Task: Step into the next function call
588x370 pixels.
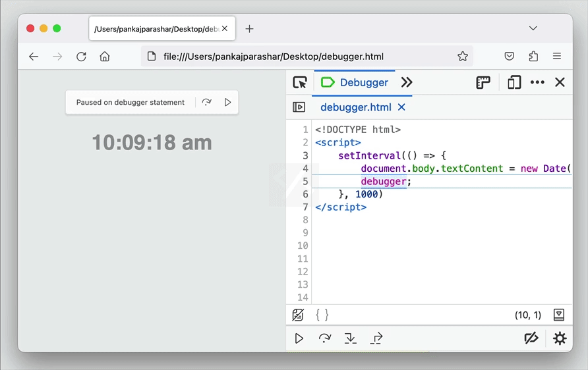Action: click(x=350, y=338)
